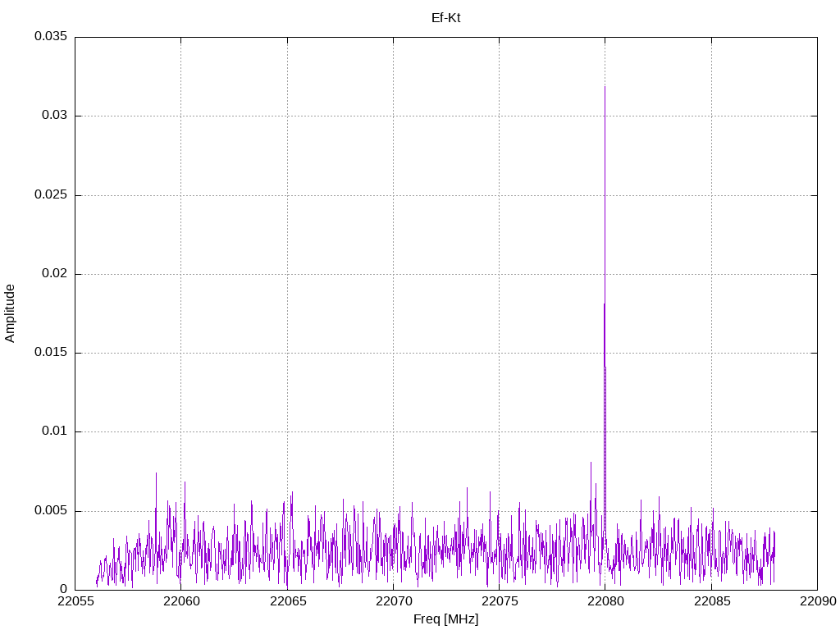Screen dimensions: 840x630
Task: Click the 0.01 y-axis tick label
Action: click(x=53, y=431)
